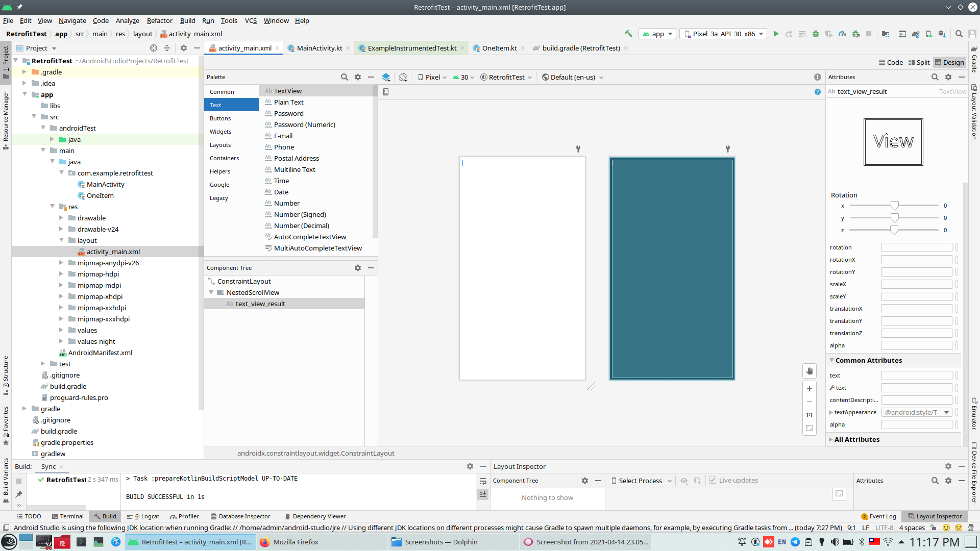The image size is (980, 551).
Task: Expand the mipmap-hdpi folder
Action: pyautogui.click(x=61, y=274)
